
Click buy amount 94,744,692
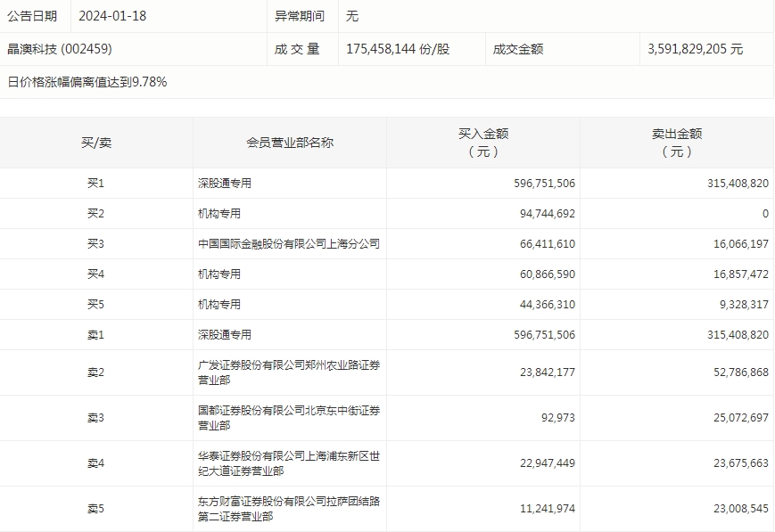[548, 213]
